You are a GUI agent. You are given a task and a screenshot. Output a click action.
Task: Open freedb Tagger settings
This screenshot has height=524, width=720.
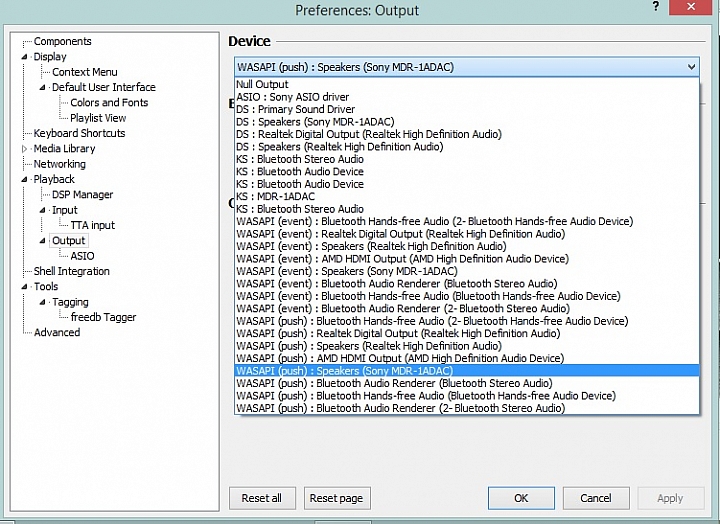(x=103, y=317)
